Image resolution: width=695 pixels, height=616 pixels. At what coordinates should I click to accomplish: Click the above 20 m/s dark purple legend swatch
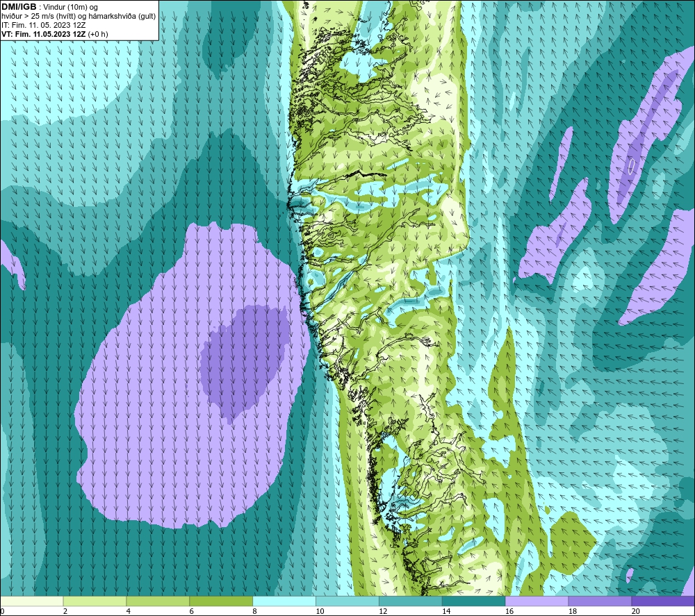coord(662,601)
